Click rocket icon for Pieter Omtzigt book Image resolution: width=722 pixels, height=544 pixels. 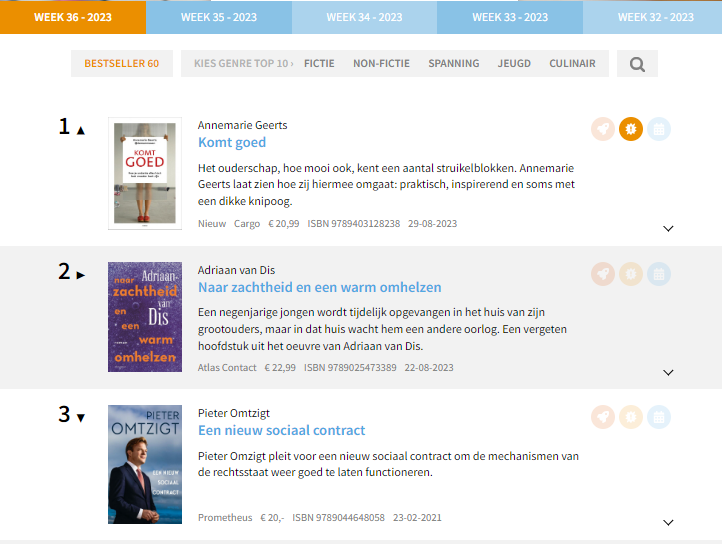603,417
